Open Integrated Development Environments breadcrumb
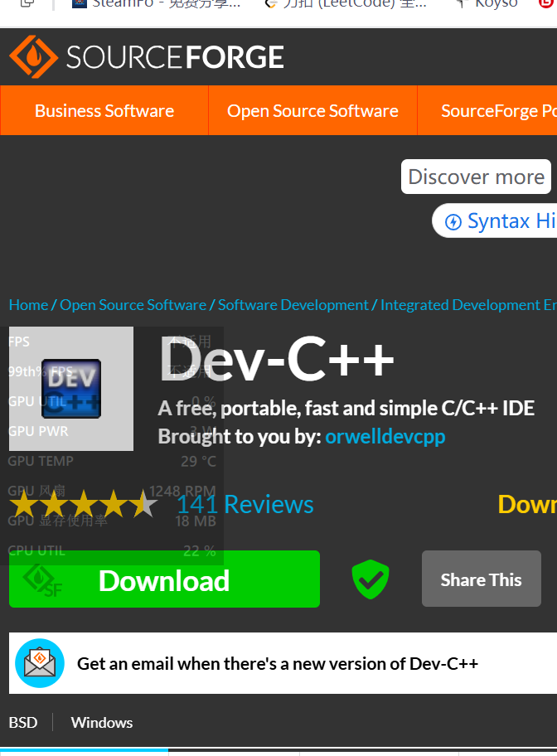The image size is (557, 756). pos(468,305)
